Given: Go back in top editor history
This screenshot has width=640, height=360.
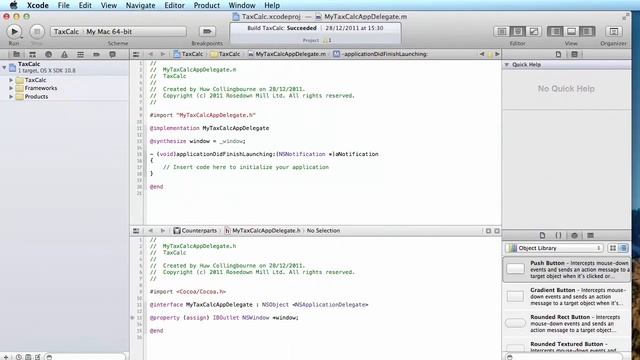Looking at the screenshot, I should tap(150, 54).
